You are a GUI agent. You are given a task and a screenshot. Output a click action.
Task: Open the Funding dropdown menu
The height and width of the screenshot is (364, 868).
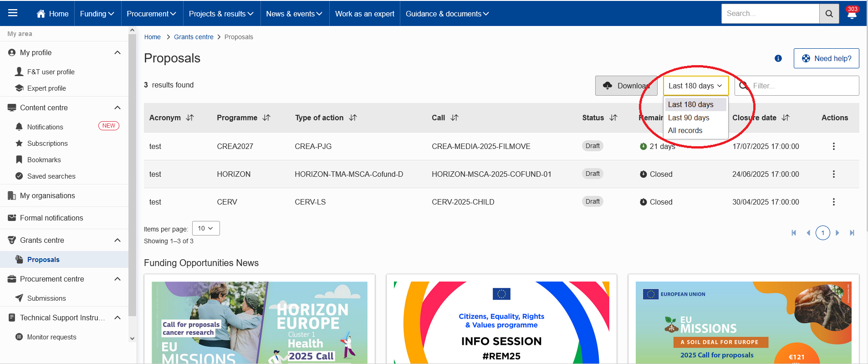(97, 14)
